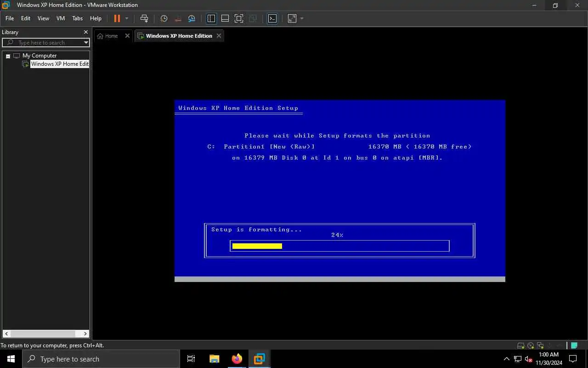This screenshot has width=588, height=368.
Task: Close the Windows XP Home Edition tab
Action: (219, 36)
